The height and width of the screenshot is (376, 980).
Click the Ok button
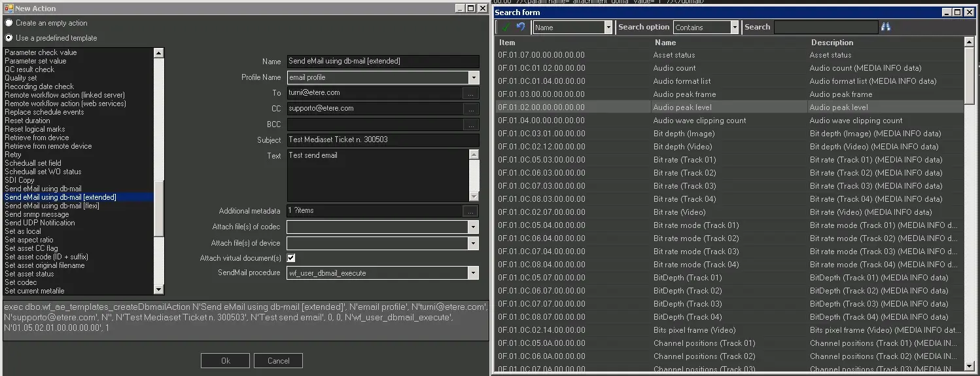click(x=225, y=361)
